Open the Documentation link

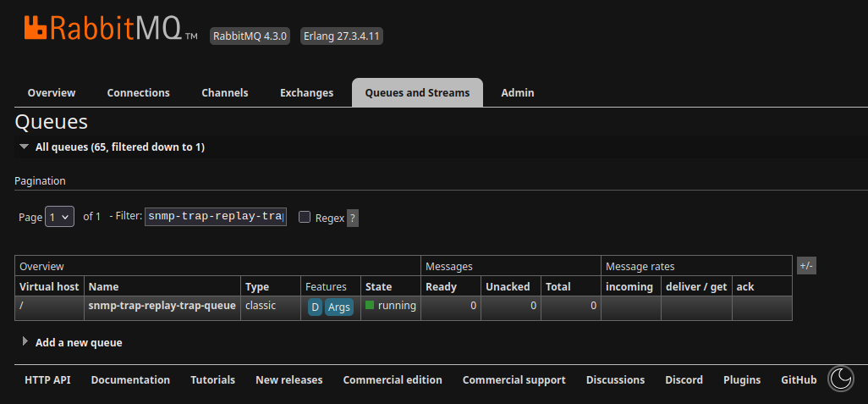tap(130, 380)
